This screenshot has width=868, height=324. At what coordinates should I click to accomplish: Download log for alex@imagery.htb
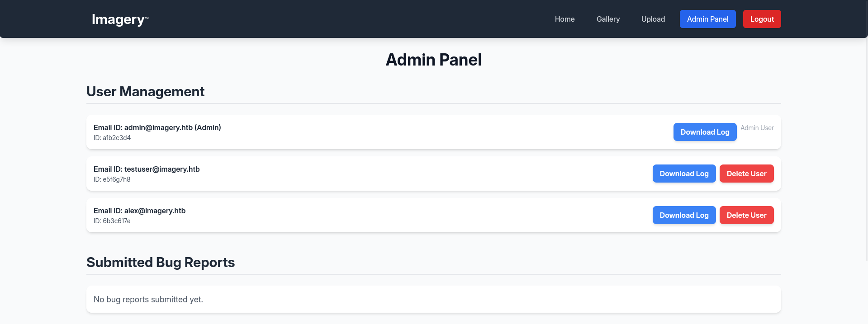(x=684, y=215)
